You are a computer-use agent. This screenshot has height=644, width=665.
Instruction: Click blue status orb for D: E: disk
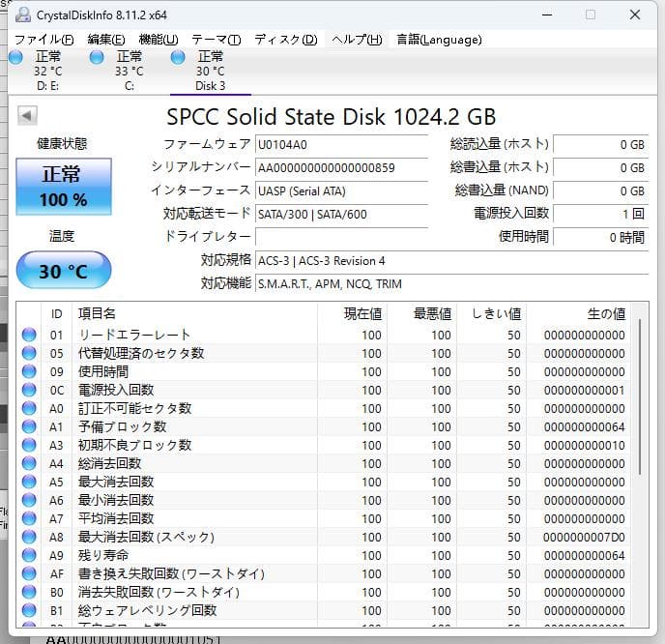[x=15, y=57]
